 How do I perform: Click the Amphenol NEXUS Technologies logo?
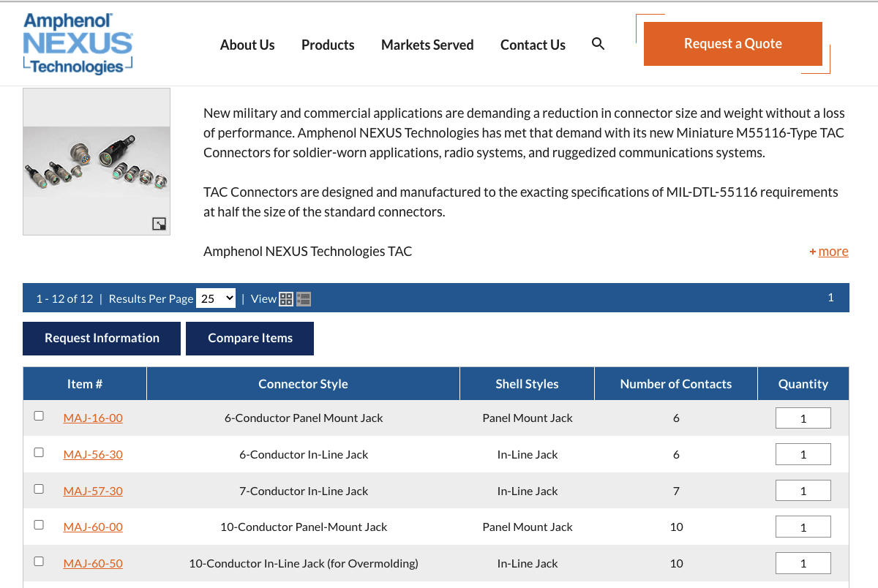(x=77, y=43)
